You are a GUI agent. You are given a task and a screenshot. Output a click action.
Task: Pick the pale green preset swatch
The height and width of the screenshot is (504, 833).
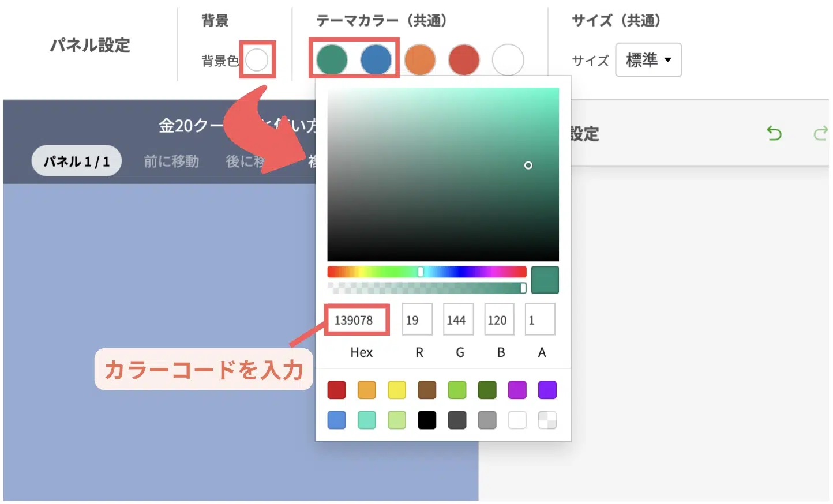pos(397,420)
